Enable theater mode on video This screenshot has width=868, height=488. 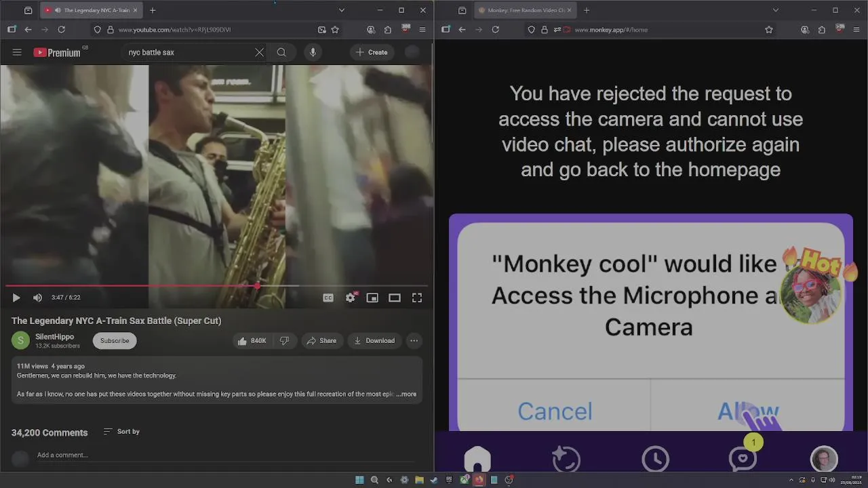point(395,298)
